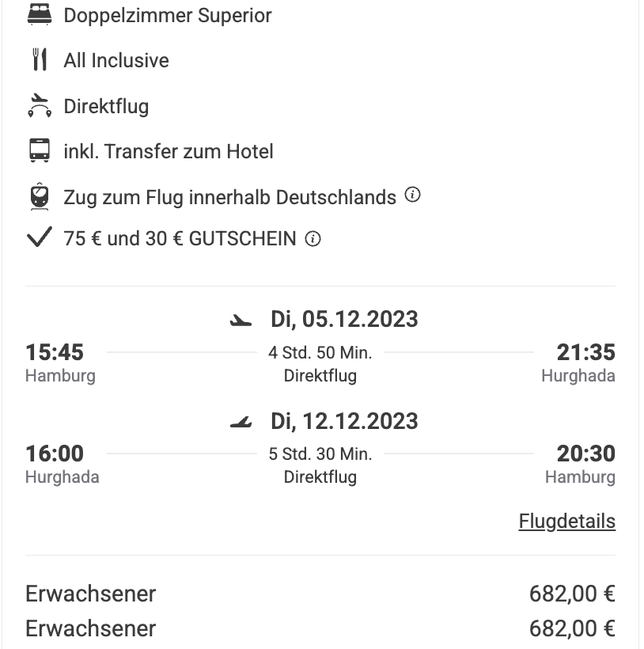Click the train icon for Zug zum Flug

[x=40, y=196]
